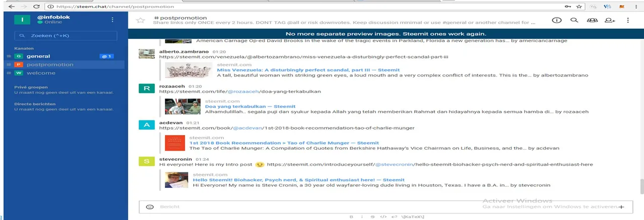
Task: Click the Directe berichten section header
Action: 35,104
